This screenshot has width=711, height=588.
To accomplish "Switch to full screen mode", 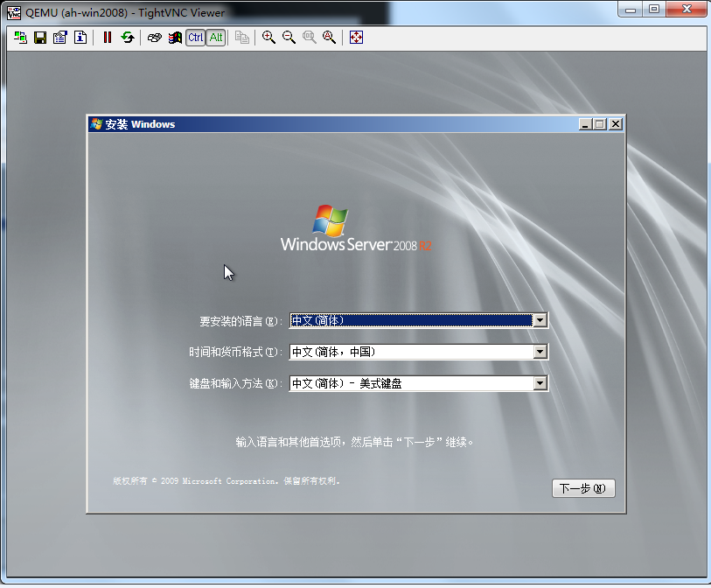I will [x=356, y=38].
